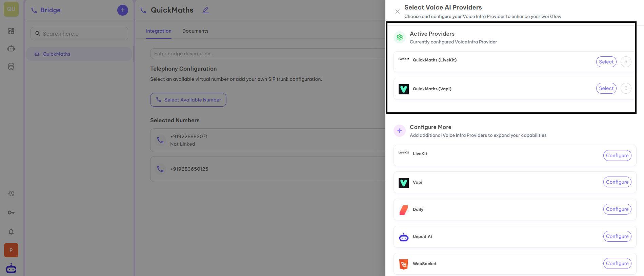Image resolution: width=644 pixels, height=276 pixels.
Task: Click the Not Linked status text
Action: [x=182, y=144]
